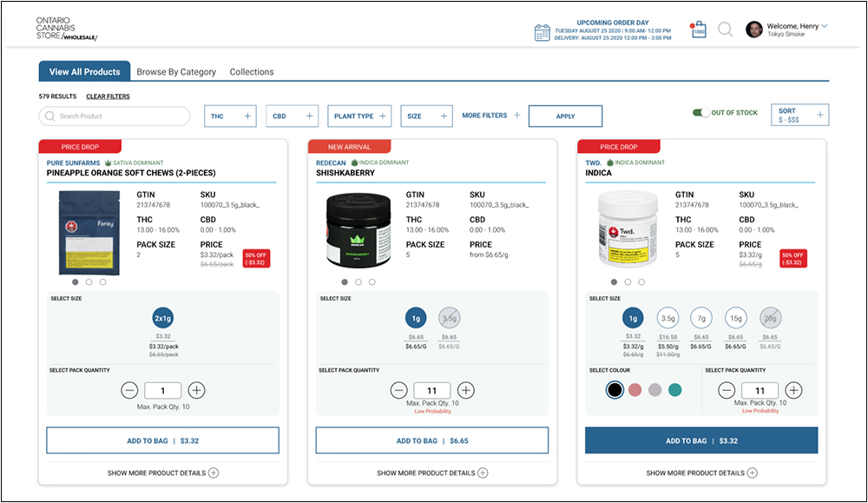Decrease pack quantity for Shishkaberry
The image size is (868, 503).
pos(398,390)
